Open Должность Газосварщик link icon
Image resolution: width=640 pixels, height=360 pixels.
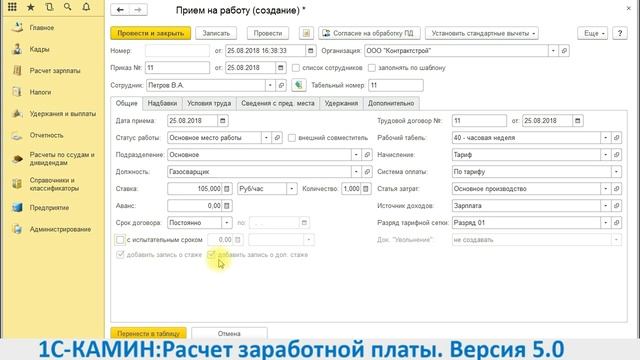coord(367,172)
